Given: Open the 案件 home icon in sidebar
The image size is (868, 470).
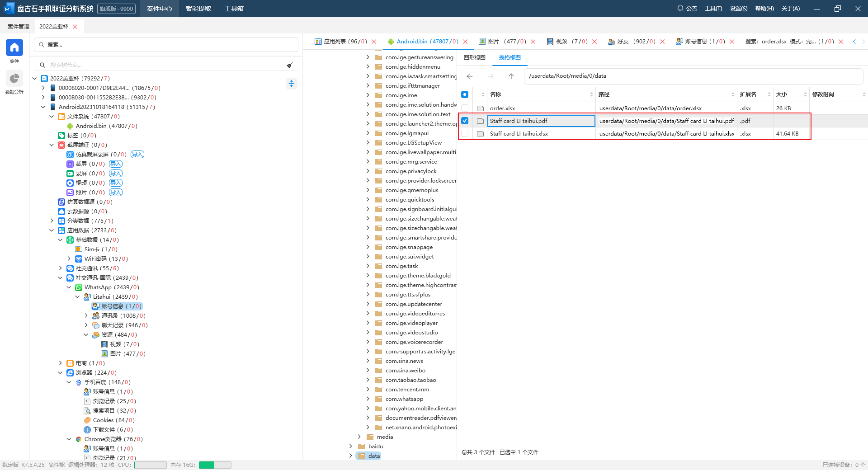Looking at the screenshot, I should [14, 47].
